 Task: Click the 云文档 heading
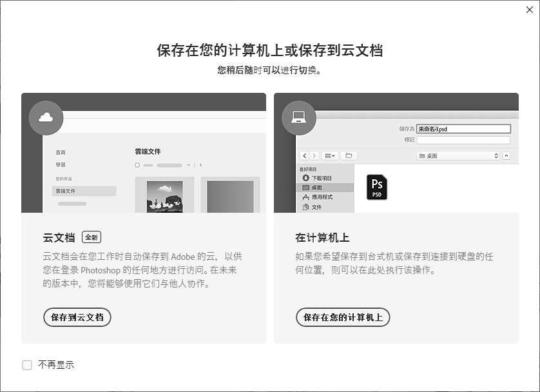tap(59, 238)
